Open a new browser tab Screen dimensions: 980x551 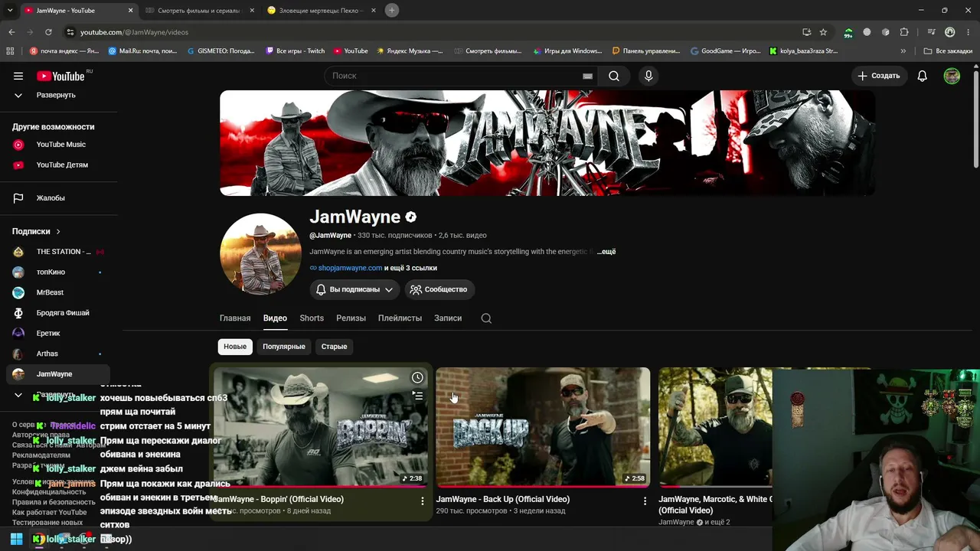(391, 10)
